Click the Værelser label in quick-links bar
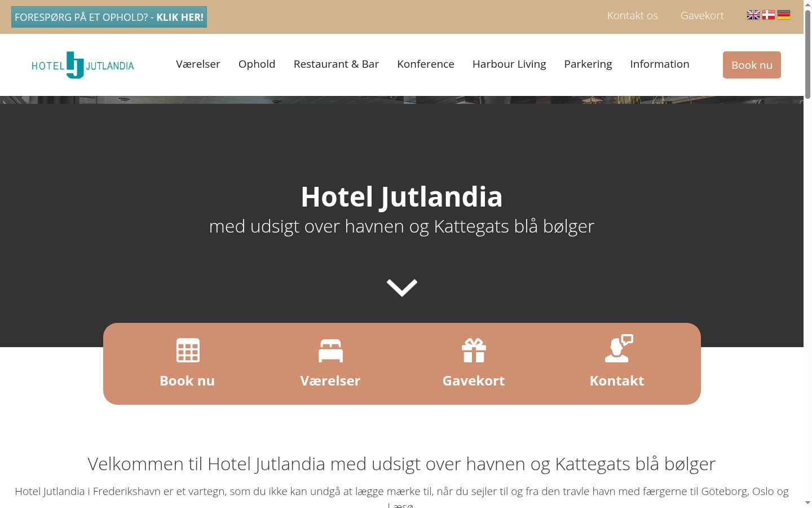 point(330,381)
